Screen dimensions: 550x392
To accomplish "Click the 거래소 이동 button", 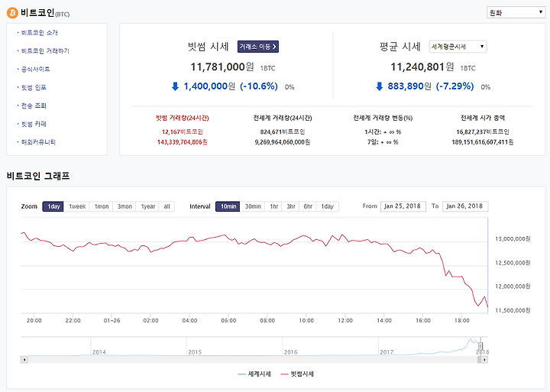I will [x=258, y=47].
